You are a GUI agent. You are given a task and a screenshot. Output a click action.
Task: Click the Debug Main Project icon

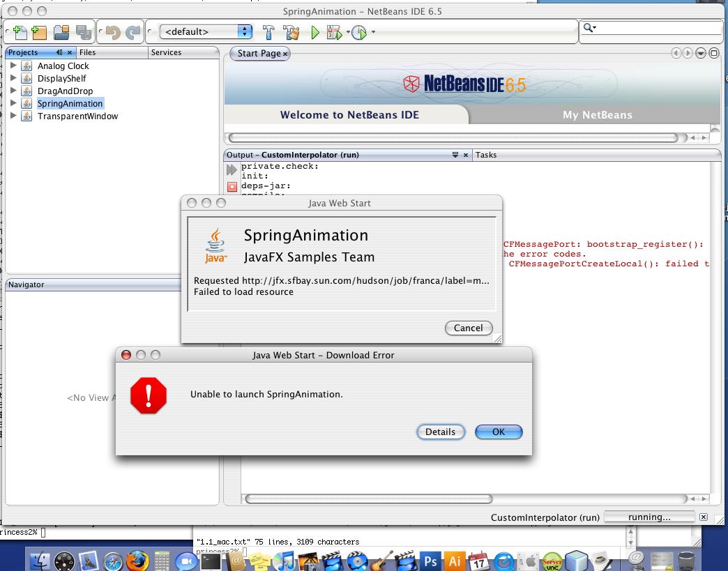pos(334,32)
